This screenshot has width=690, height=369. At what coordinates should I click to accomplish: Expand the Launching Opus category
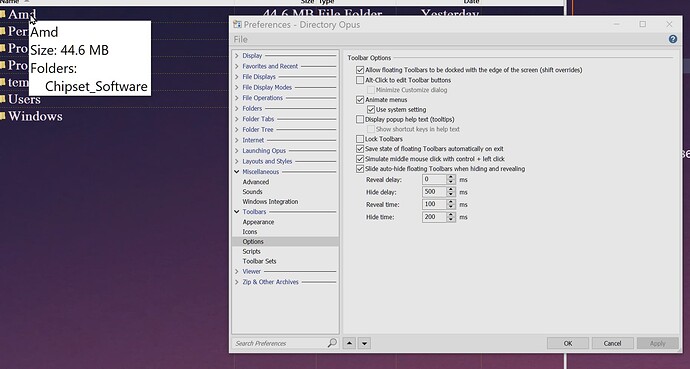click(x=237, y=150)
